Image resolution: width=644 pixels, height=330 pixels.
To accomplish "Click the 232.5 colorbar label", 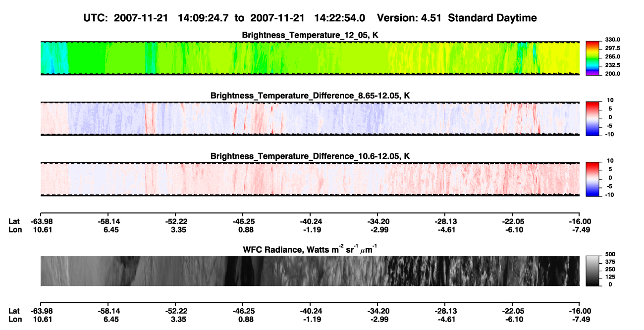I will [x=613, y=65].
